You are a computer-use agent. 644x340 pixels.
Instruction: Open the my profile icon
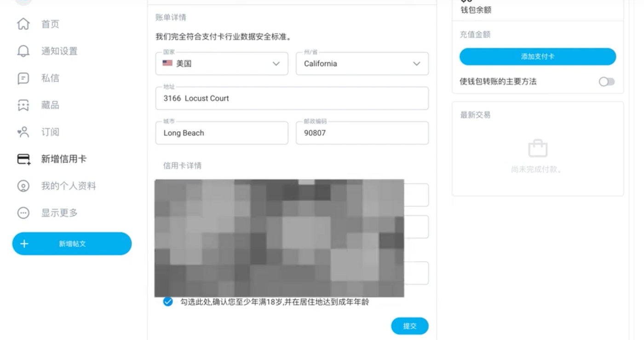click(x=23, y=186)
